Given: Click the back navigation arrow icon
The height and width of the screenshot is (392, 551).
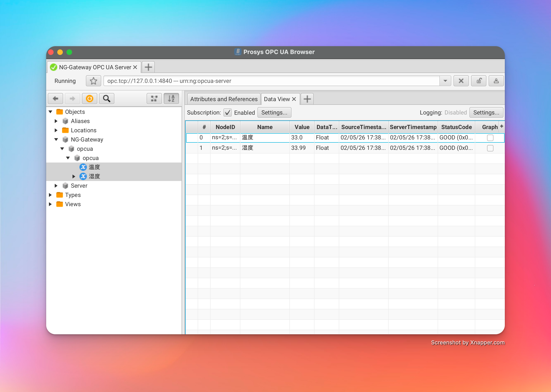Looking at the screenshot, I should (55, 99).
